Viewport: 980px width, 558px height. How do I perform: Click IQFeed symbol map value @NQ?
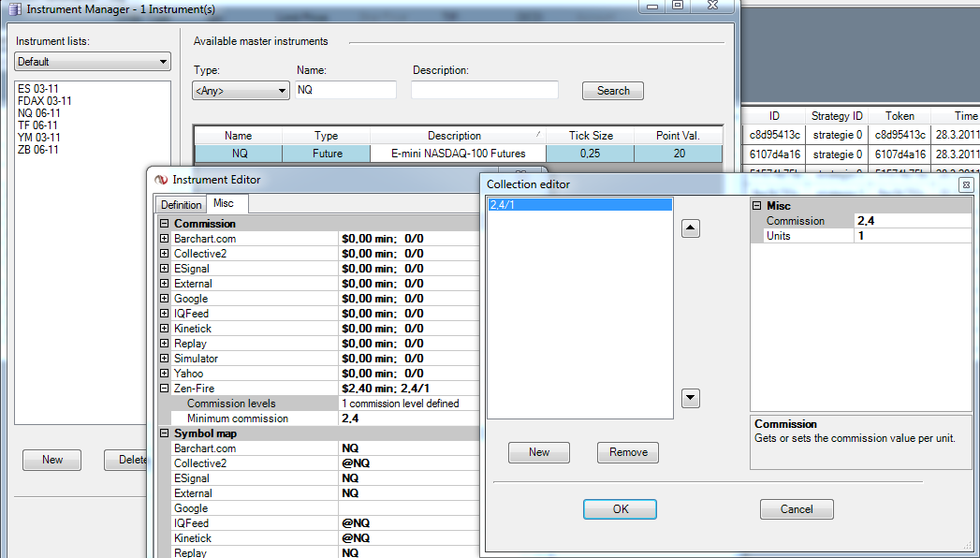pos(410,523)
